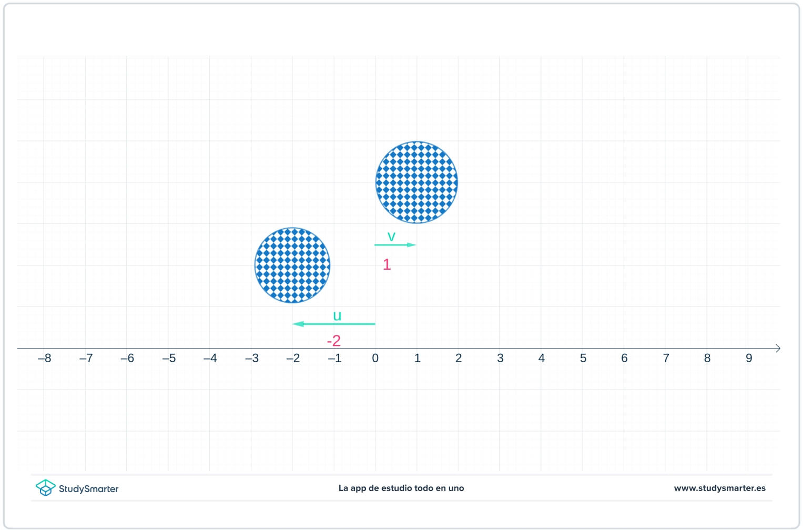Open the www.studysmarter.es link
The image size is (803, 532).
720,488
